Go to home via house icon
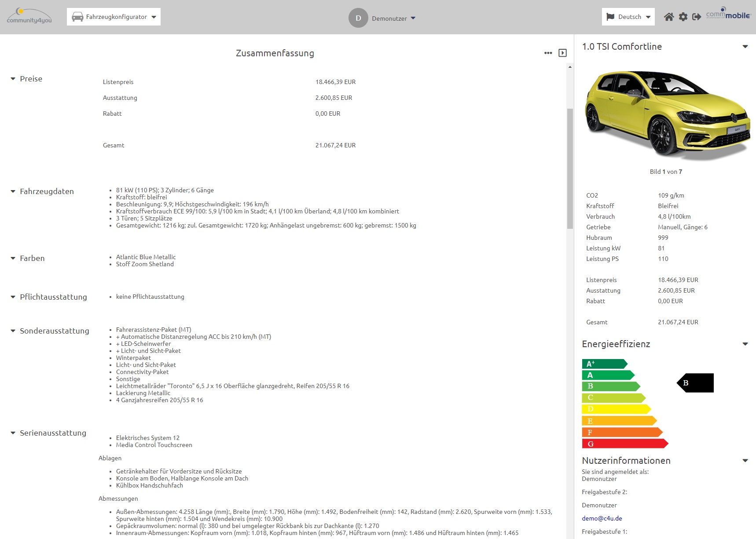This screenshot has width=756, height=539. [x=669, y=17]
